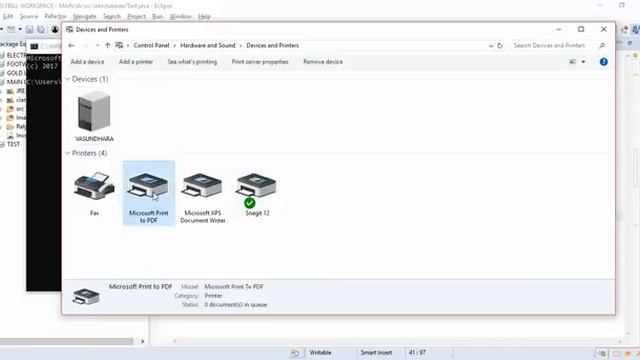Viewport: 640px width, 360px height.
Task: Select the VASUNDHARA computer device
Action: click(94, 116)
